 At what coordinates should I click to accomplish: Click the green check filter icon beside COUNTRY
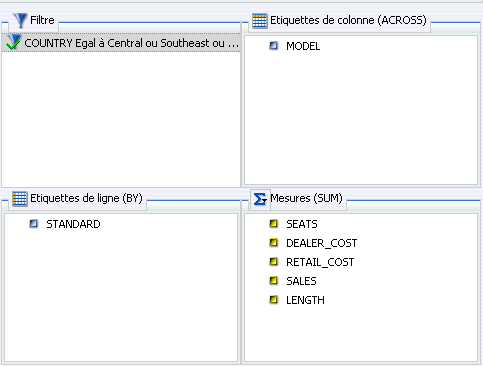13,43
